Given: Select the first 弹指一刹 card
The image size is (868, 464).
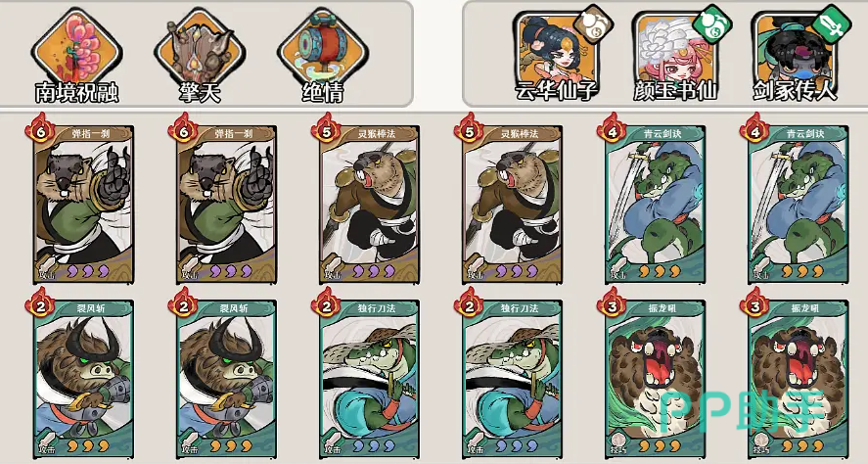Looking at the screenshot, I should (x=83, y=205).
